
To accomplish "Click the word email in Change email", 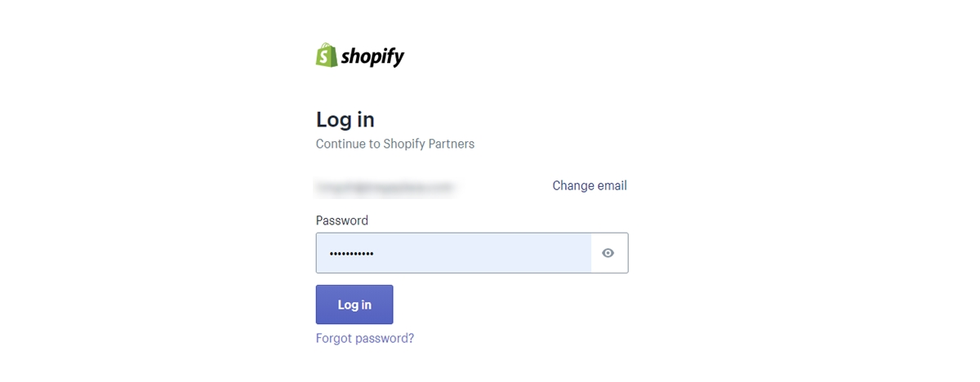I will tap(612, 185).
